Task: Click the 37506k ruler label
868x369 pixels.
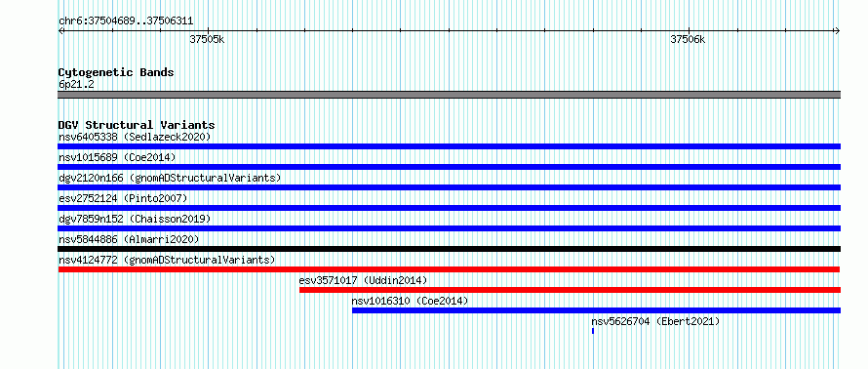Action: pos(689,39)
